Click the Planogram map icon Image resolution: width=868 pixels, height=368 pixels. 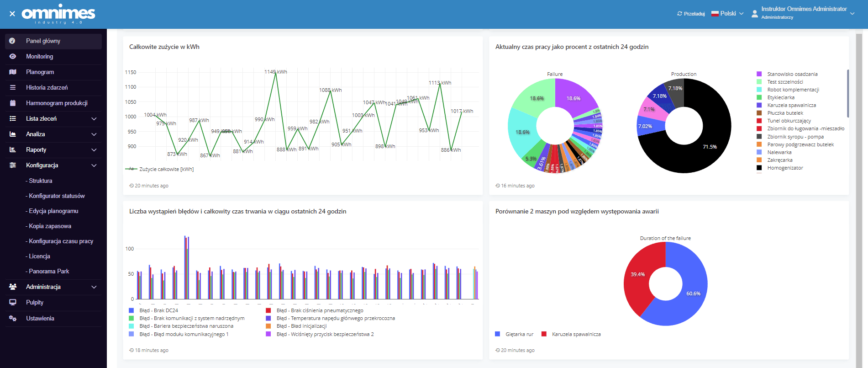[12, 72]
